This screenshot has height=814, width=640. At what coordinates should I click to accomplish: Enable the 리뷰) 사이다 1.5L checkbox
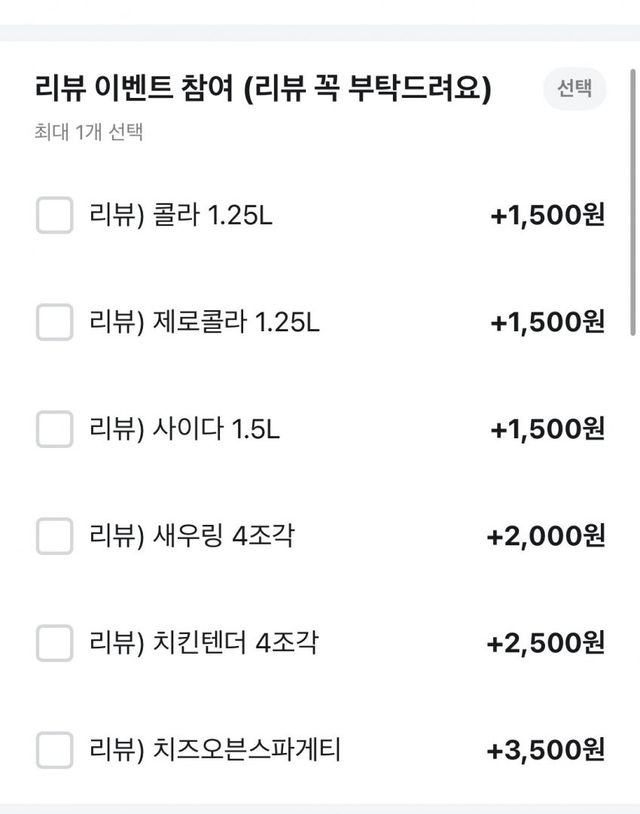tap(54, 429)
